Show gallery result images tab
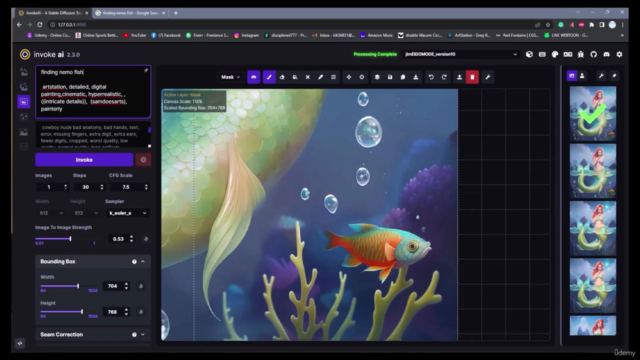Viewport: 640px width, 360px height. (x=571, y=76)
